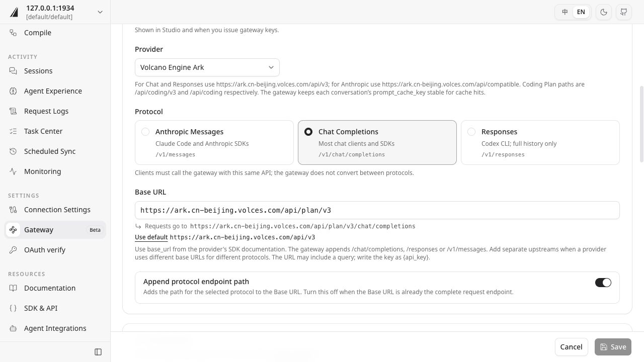This screenshot has width=644, height=362.
Task: Switch to dark mode with moon icon
Action: [604, 12]
